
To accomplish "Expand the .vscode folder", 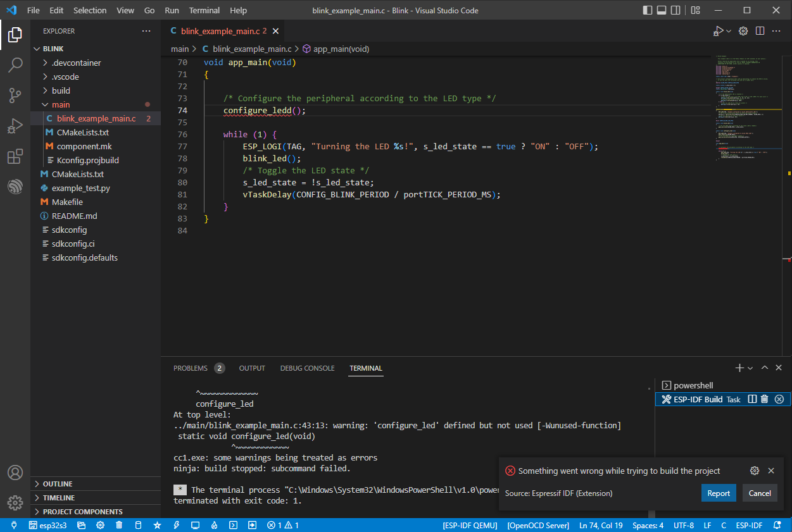I will tap(95, 77).
